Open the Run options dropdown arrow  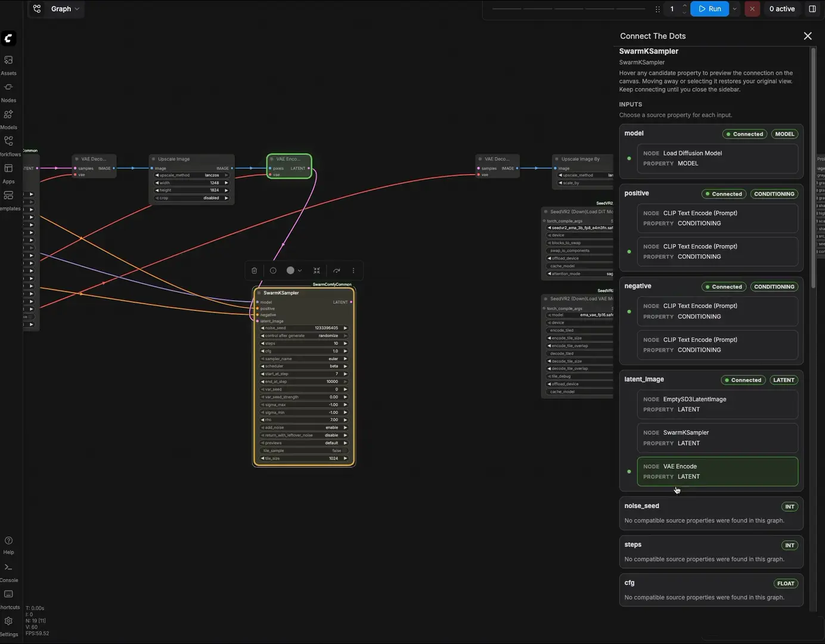click(x=734, y=9)
